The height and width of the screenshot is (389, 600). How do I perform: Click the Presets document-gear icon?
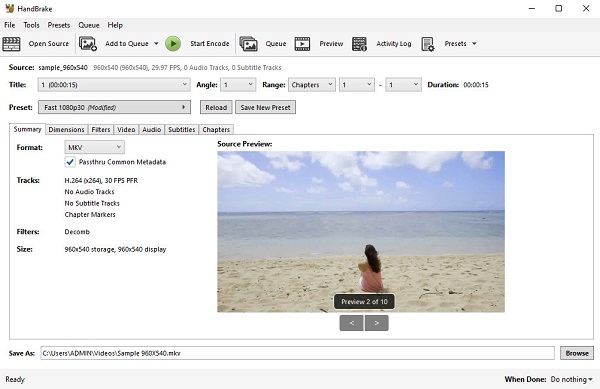tap(428, 44)
